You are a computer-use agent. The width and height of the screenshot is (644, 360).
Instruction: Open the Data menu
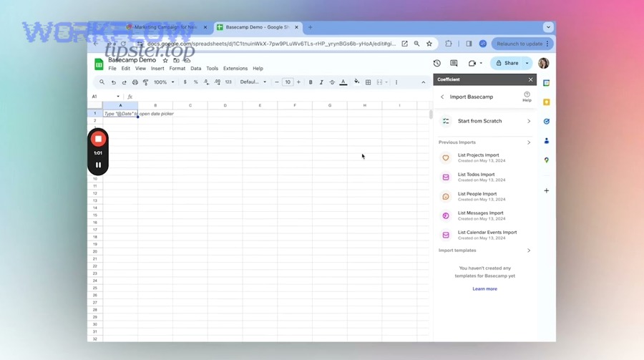pyautogui.click(x=196, y=69)
